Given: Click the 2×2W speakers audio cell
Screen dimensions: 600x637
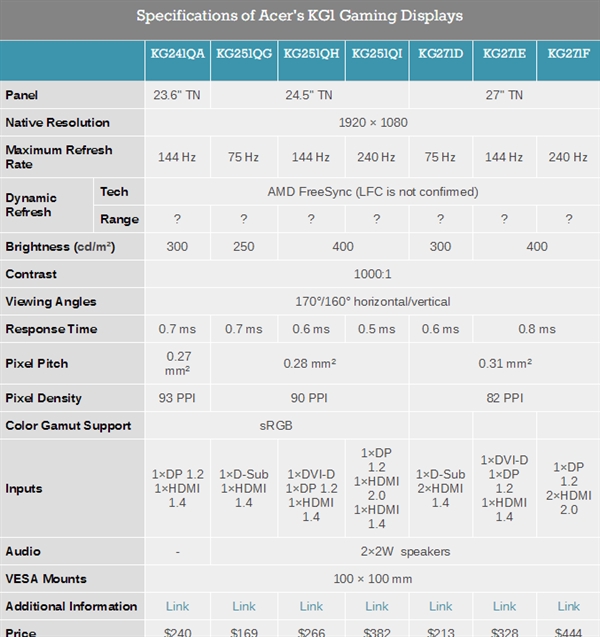Looking at the screenshot, I should [405, 551].
